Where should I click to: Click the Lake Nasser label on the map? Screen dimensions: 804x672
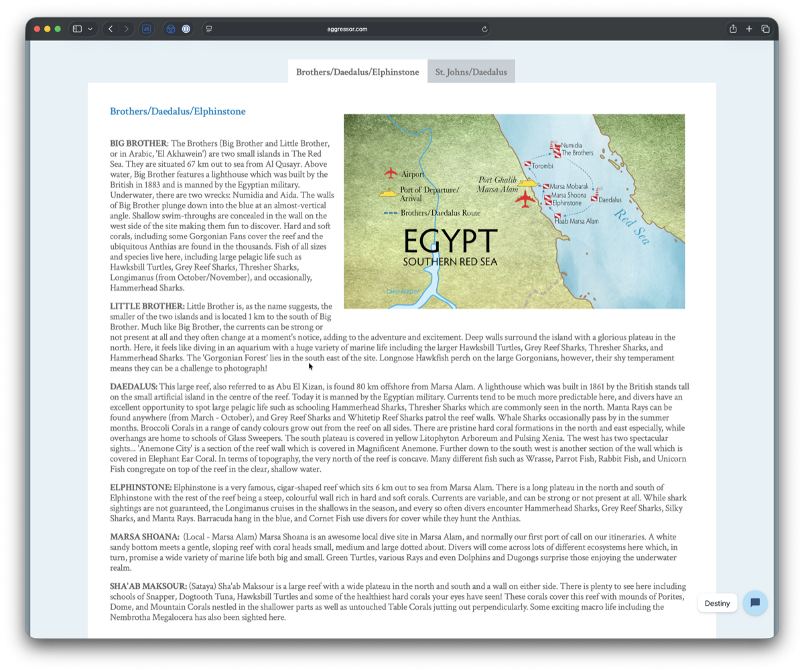403,291
